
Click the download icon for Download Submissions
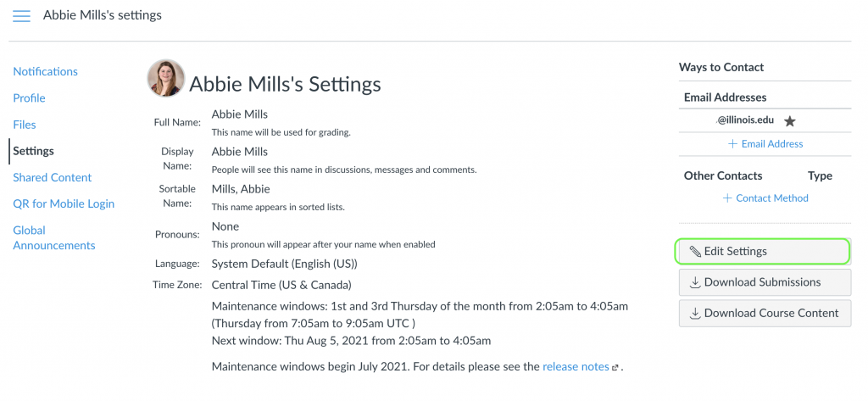tap(695, 282)
